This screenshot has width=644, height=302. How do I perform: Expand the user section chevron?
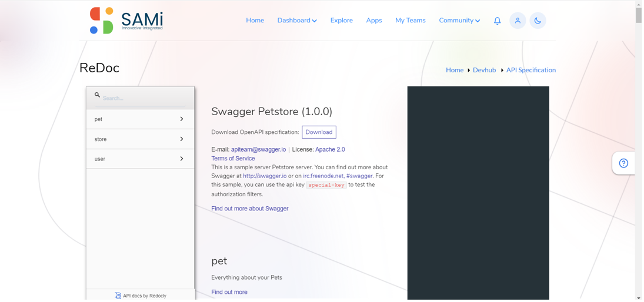click(x=182, y=159)
